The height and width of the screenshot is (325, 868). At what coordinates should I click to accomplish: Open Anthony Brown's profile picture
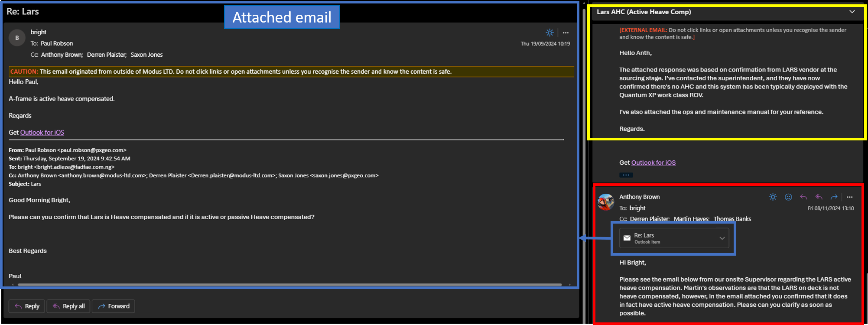(606, 202)
